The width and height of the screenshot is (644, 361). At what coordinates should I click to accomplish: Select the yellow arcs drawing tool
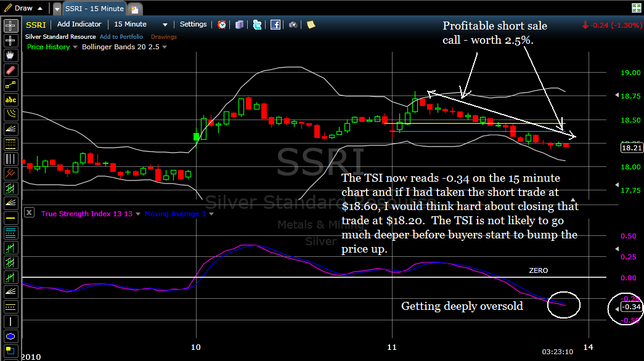10,115
